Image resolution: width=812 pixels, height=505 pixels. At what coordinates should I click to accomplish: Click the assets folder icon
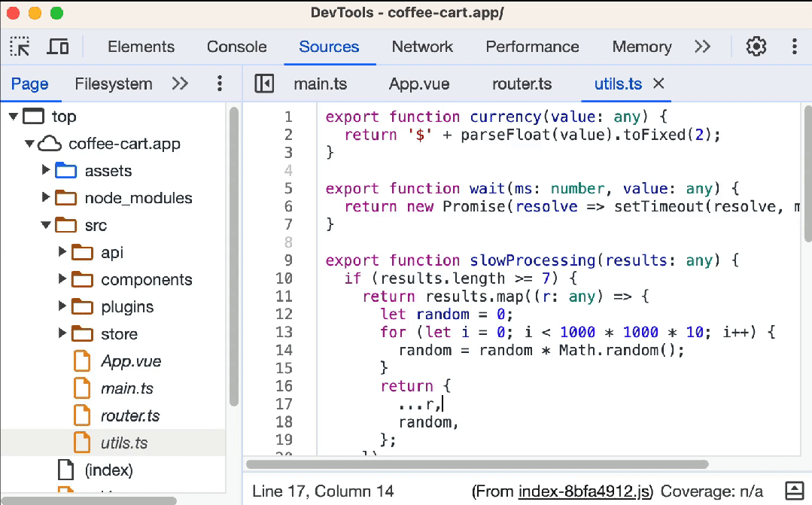65,170
